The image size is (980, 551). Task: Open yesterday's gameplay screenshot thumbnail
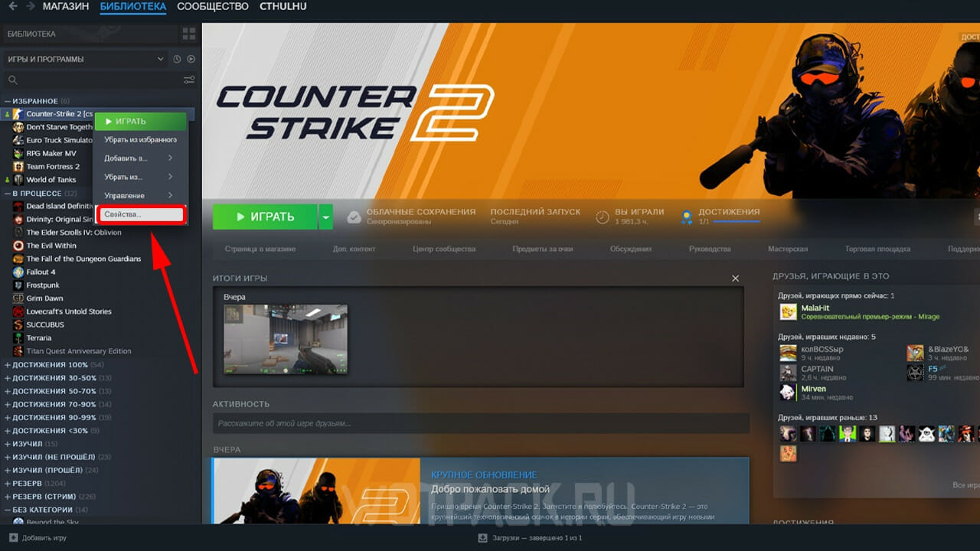tap(286, 338)
